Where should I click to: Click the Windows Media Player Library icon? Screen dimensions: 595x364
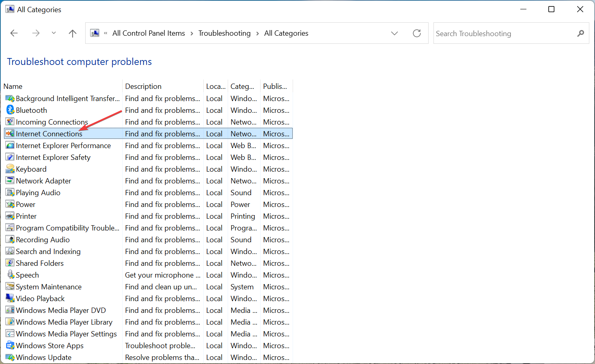click(10, 322)
